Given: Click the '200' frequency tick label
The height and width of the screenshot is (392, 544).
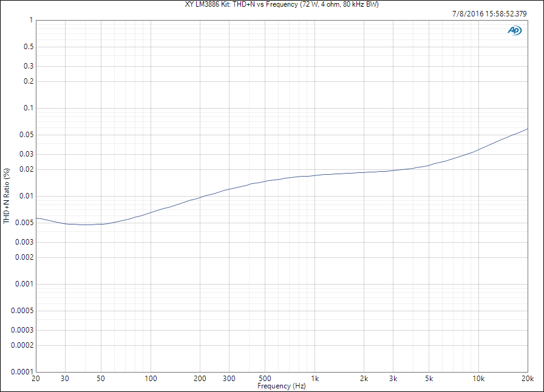Looking at the screenshot, I should [200, 379].
